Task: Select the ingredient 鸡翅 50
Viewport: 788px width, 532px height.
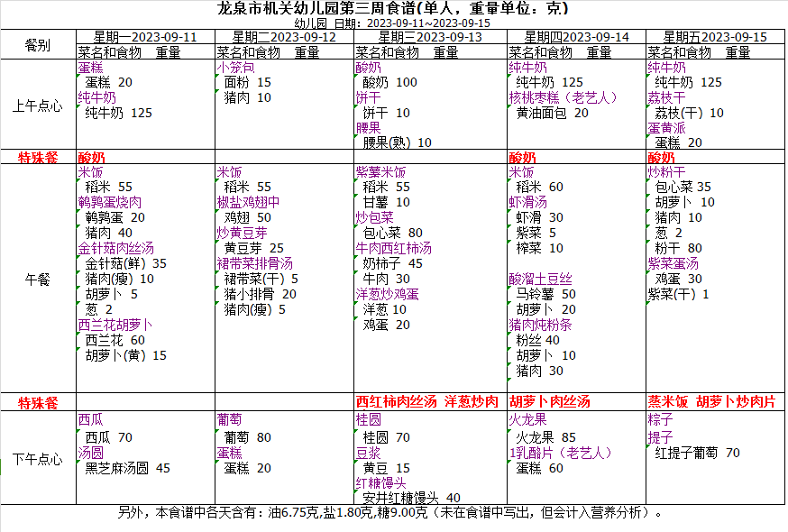Action: coord(247,217)
